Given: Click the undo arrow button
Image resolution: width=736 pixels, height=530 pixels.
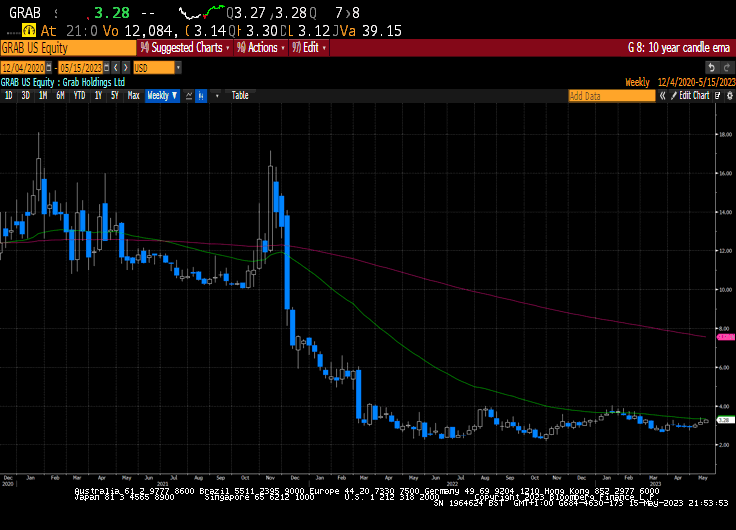Looking at the screenshot, I should [x=712, y=68].
